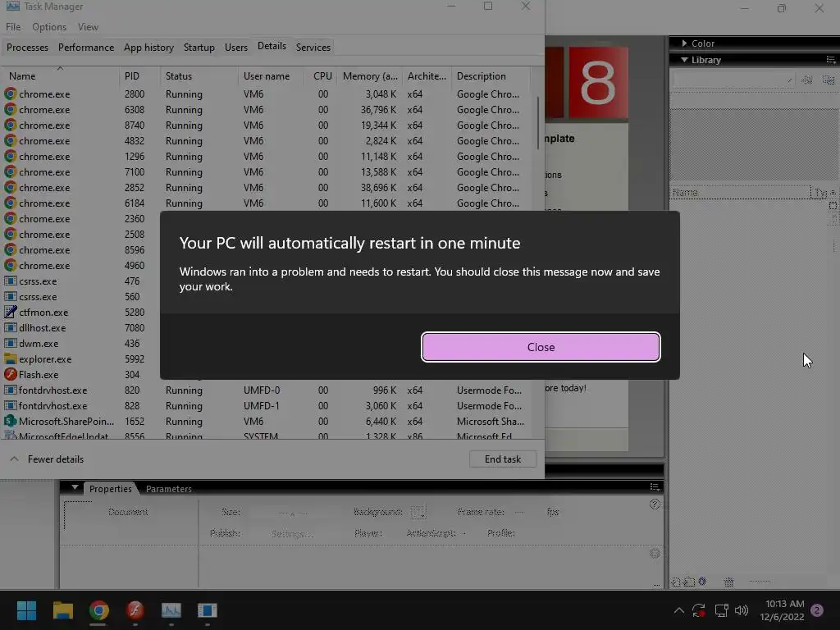
Task: Click the chrome.exe icon with PID 4960
Action: [x=10, y=265]
